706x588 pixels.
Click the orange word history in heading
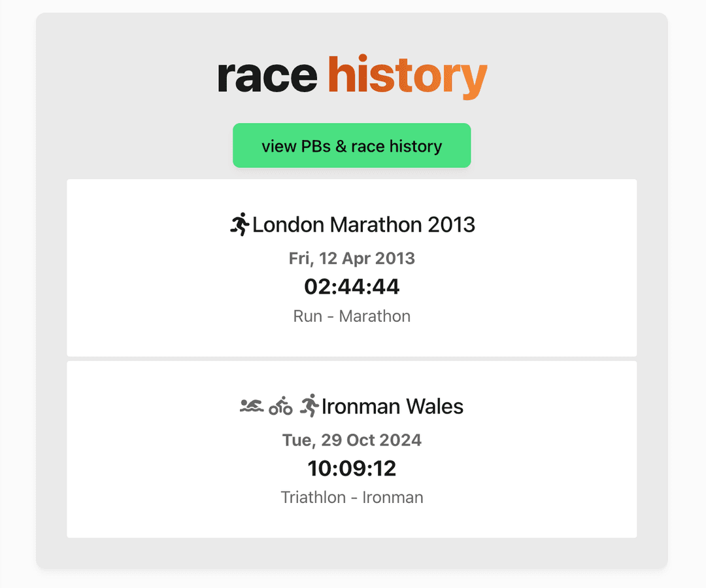[407, 76]
